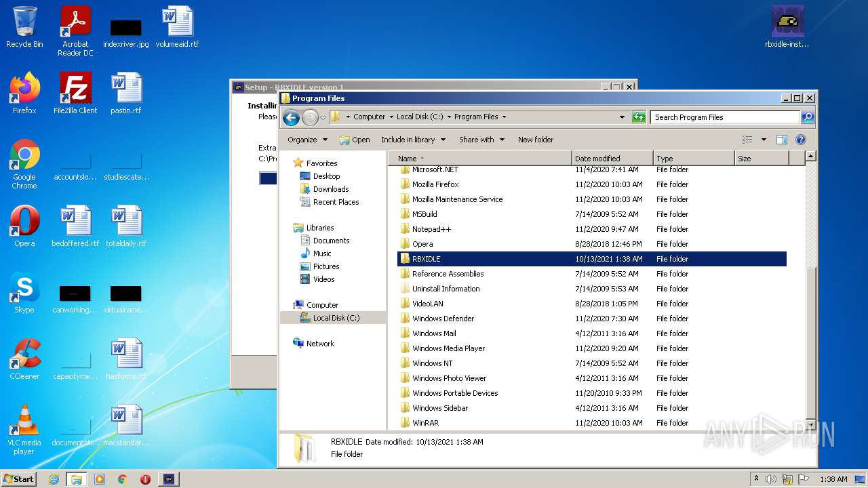Click the Back arrow in Explorer
Screen dimensions: 868x488
[292, 117]
